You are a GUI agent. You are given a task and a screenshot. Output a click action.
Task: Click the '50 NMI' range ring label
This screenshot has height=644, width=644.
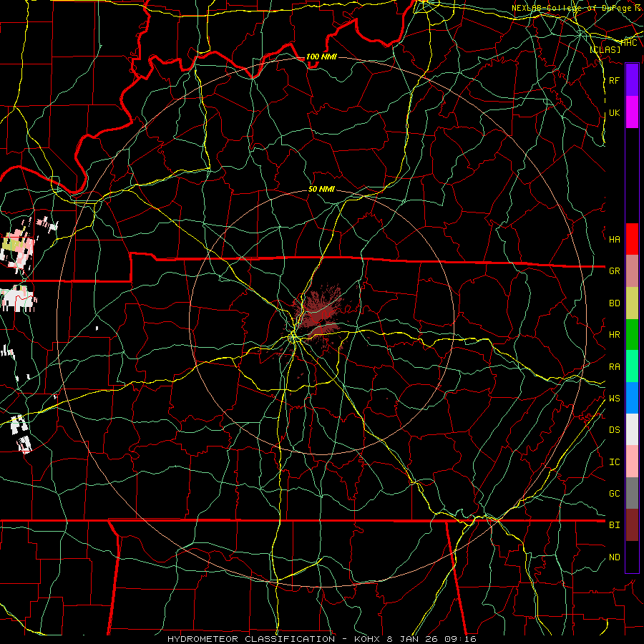click(321, 189)
